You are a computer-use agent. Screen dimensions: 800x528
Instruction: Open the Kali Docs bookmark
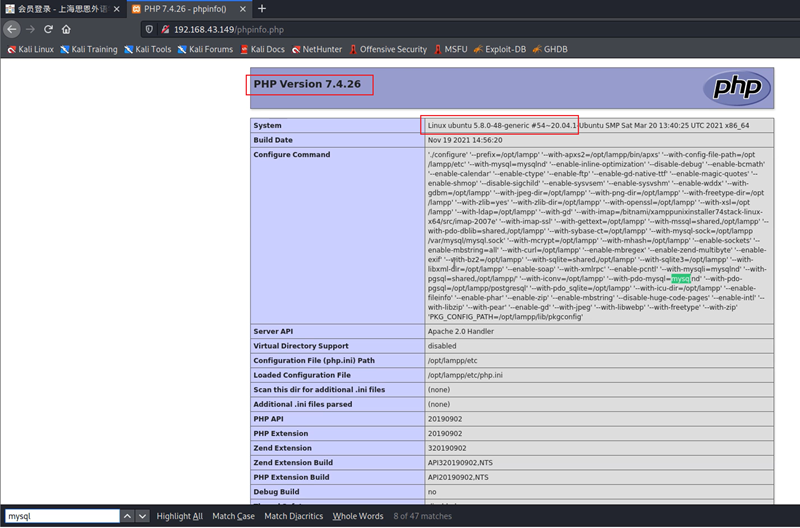(262, 49)
